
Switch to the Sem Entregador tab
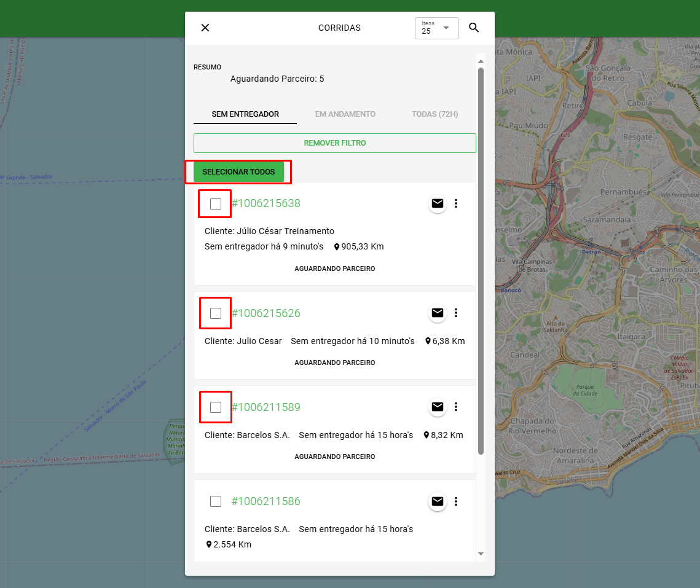coord(245,114)
